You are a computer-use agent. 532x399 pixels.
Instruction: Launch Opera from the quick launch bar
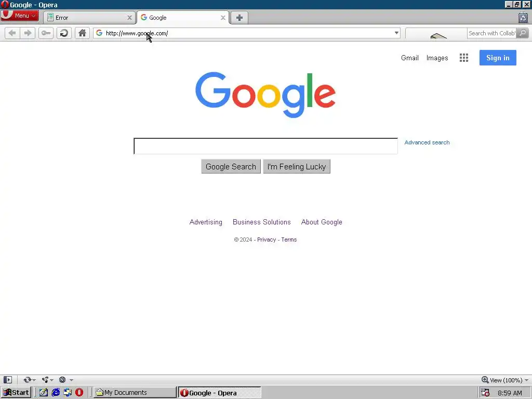pos(79,393)
